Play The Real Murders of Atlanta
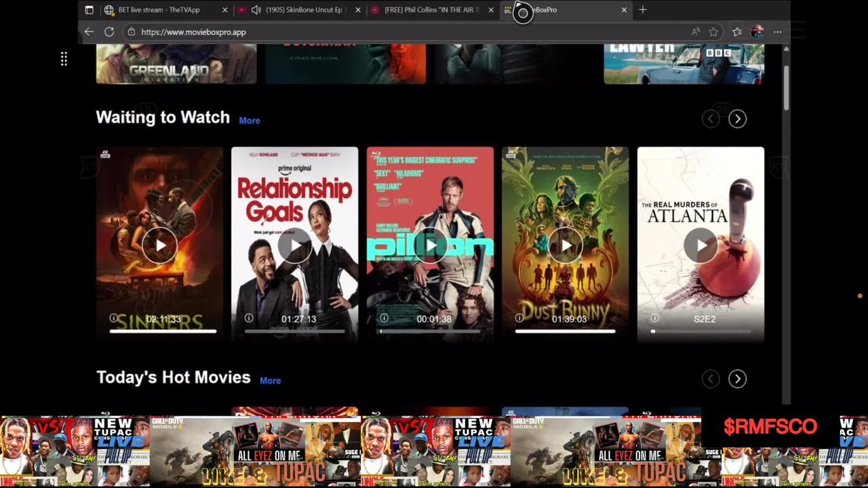 (701, 245)
